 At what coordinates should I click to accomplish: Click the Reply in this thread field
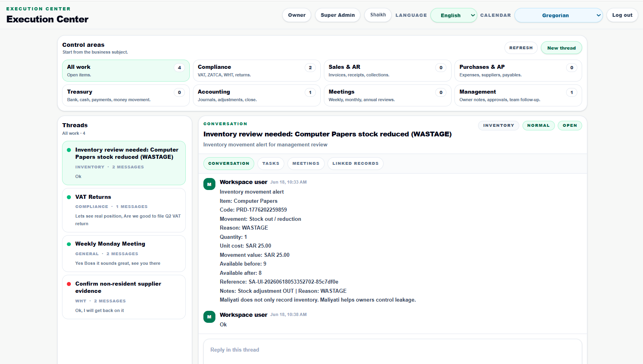(x=393, y=352)
